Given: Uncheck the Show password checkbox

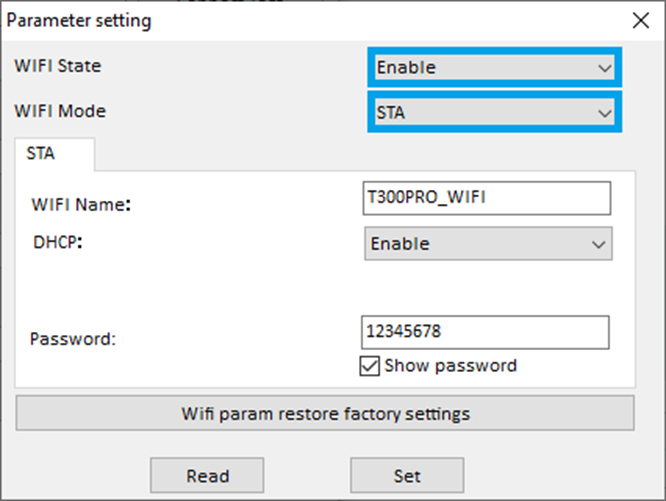Looking at the screenshot, I should [368, 366].
